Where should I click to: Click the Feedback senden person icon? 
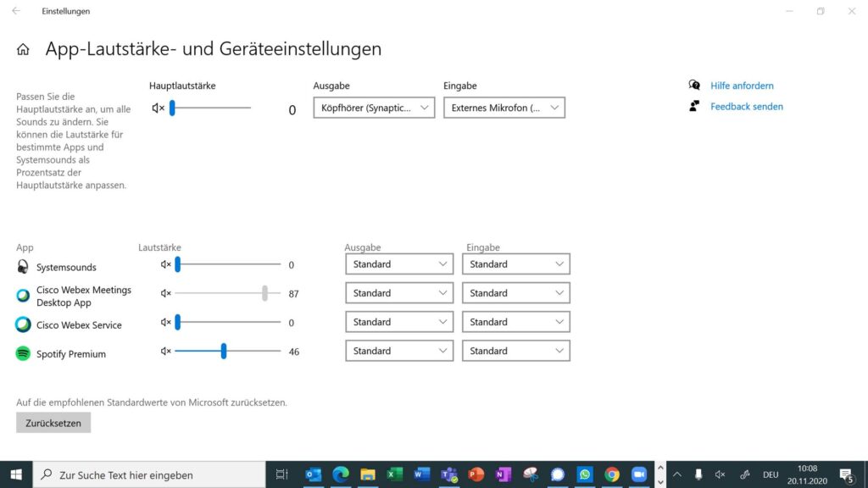tap(694, 106)
